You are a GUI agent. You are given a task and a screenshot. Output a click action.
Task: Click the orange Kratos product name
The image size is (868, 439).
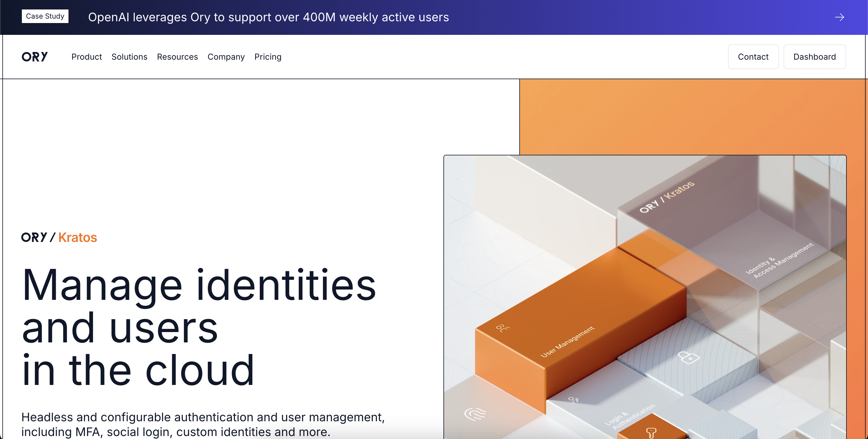(77, 237)
